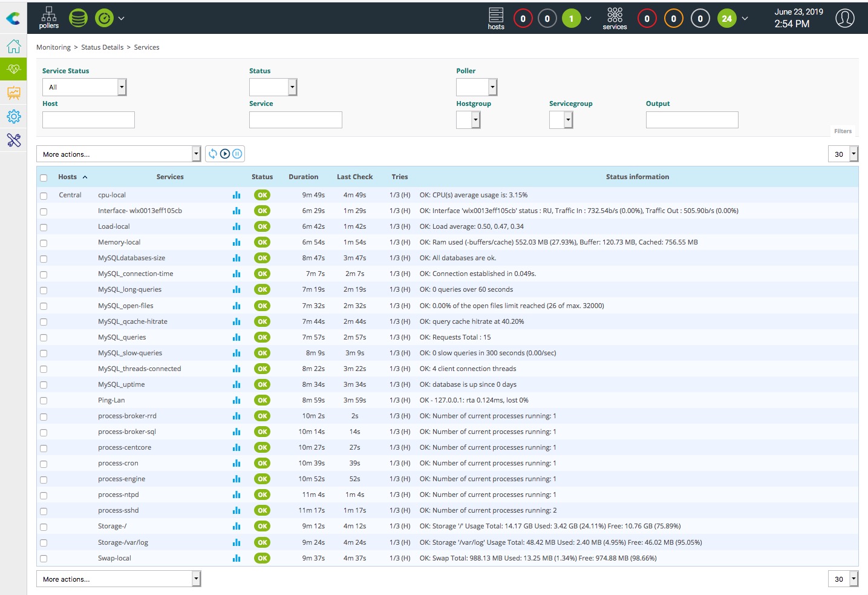Click the green database status icon
This screenshot has height=595, width=868.
78,18
